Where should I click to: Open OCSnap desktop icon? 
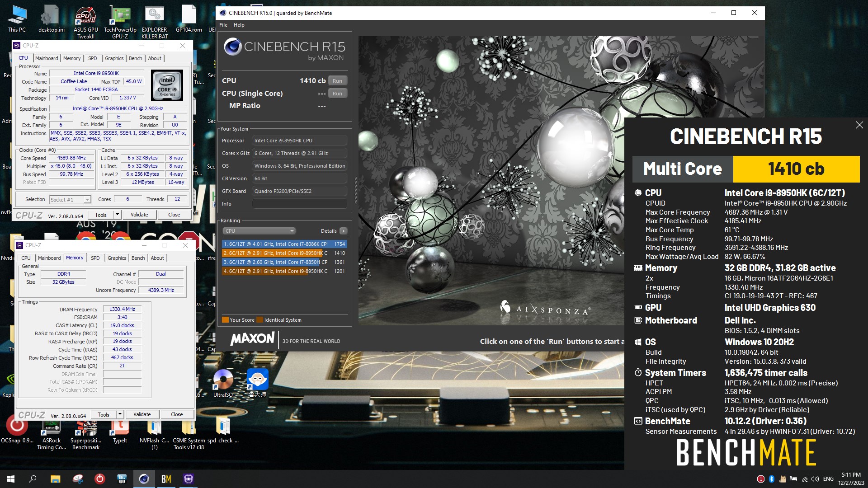17,429
